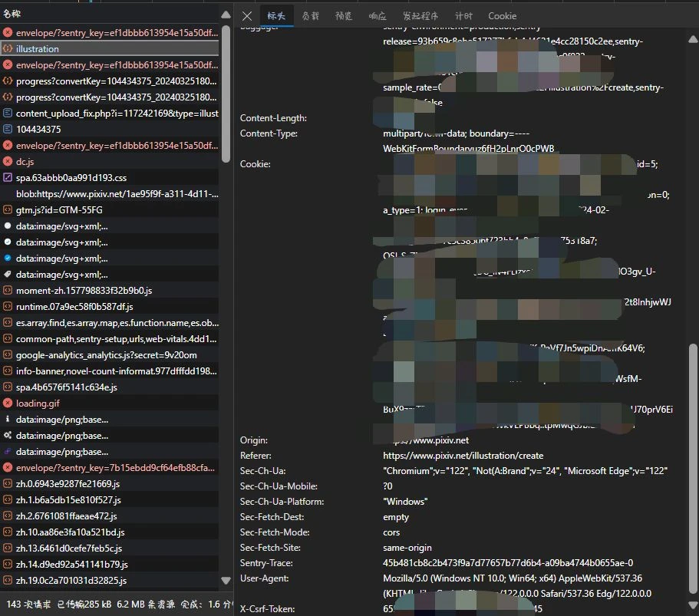This screenshot has width=699, height=616.
Task: Click the script icon beside zh.19.0c2a701031d32825.js
Action: [8, 580]
